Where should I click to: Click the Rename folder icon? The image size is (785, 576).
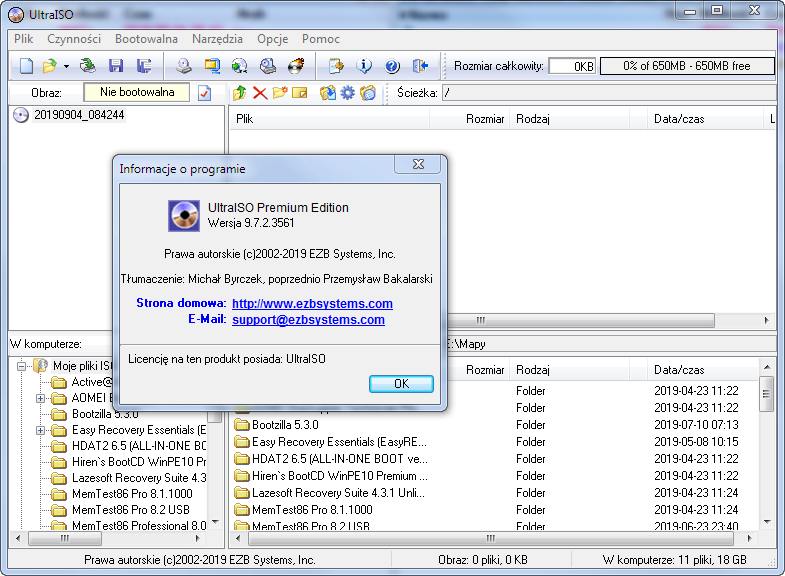tap(299, 93)
